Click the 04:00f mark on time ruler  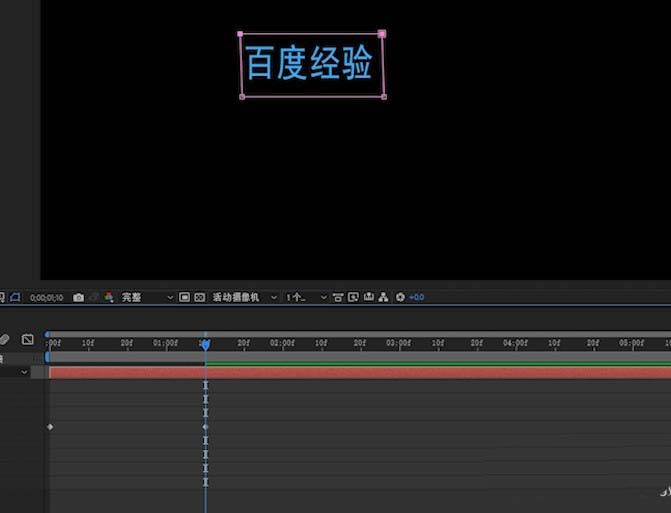[x=515, y=343]
